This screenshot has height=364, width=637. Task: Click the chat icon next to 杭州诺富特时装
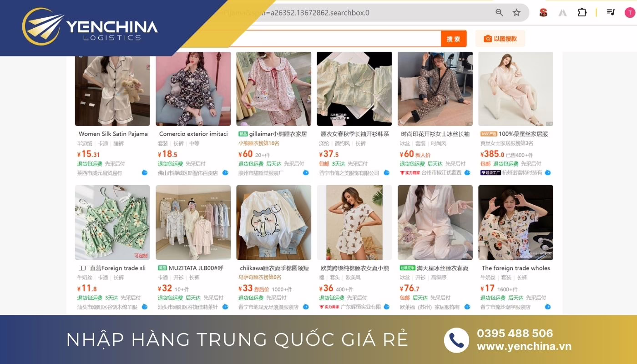coord(548,173)
